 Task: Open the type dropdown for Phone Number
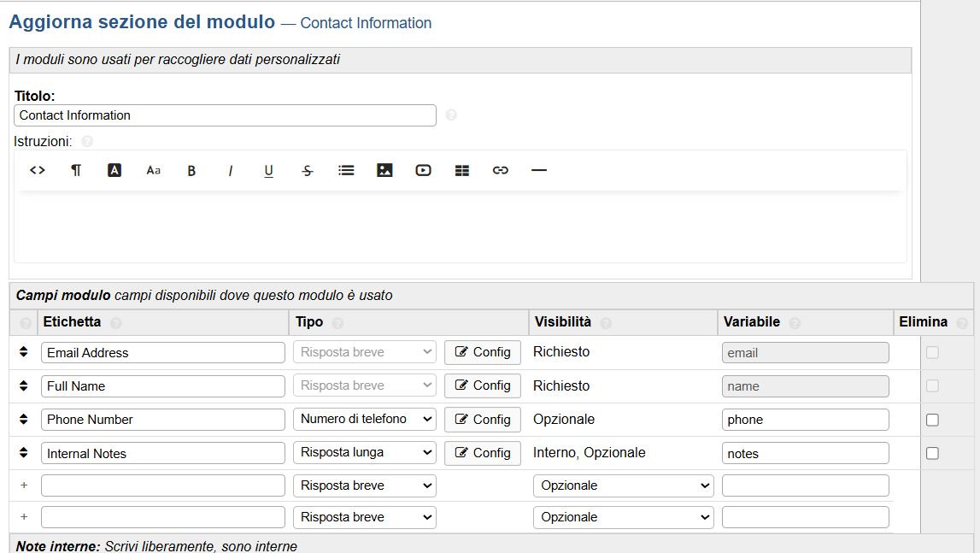point(364,419)
